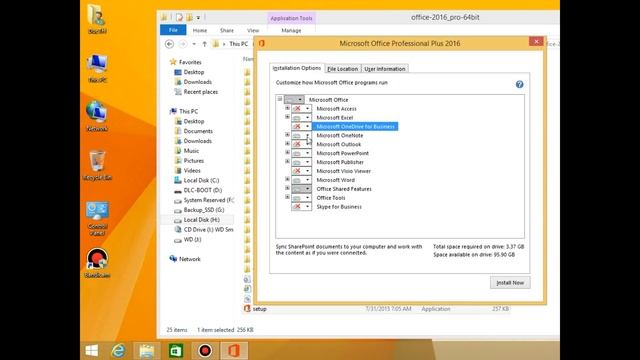Expand the Microsoft OneNote tree node
The image size is (640, 360).
click(x=287, y=135)
